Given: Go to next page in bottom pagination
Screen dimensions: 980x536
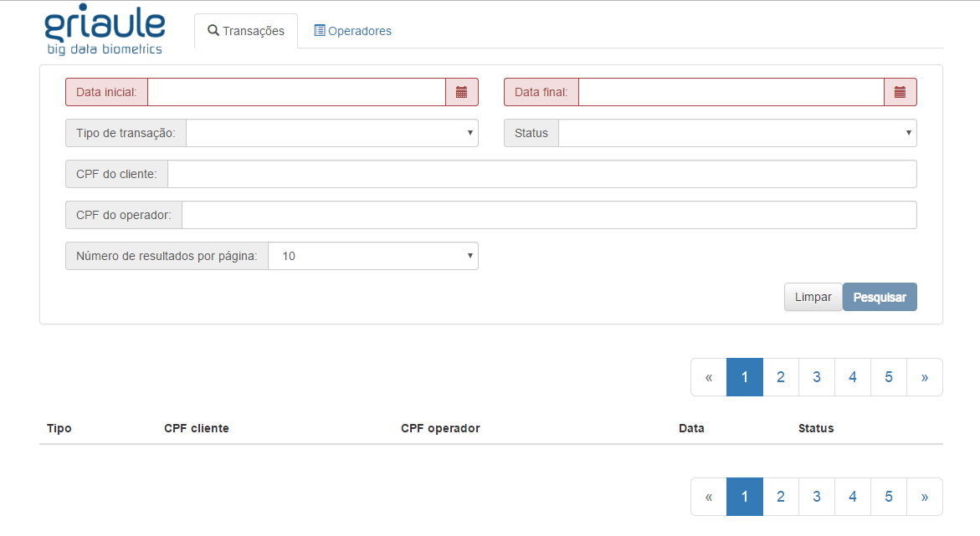Looking at the screenshot, I should (925, 497).
